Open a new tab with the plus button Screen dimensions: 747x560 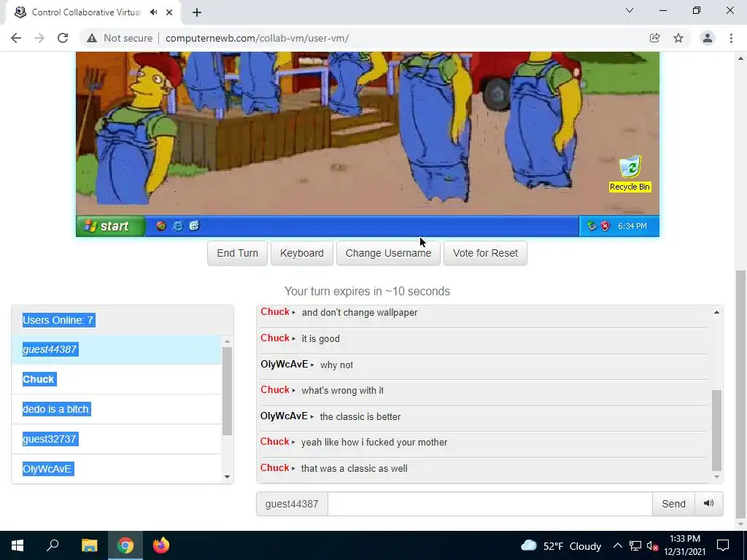click(197, 12)
